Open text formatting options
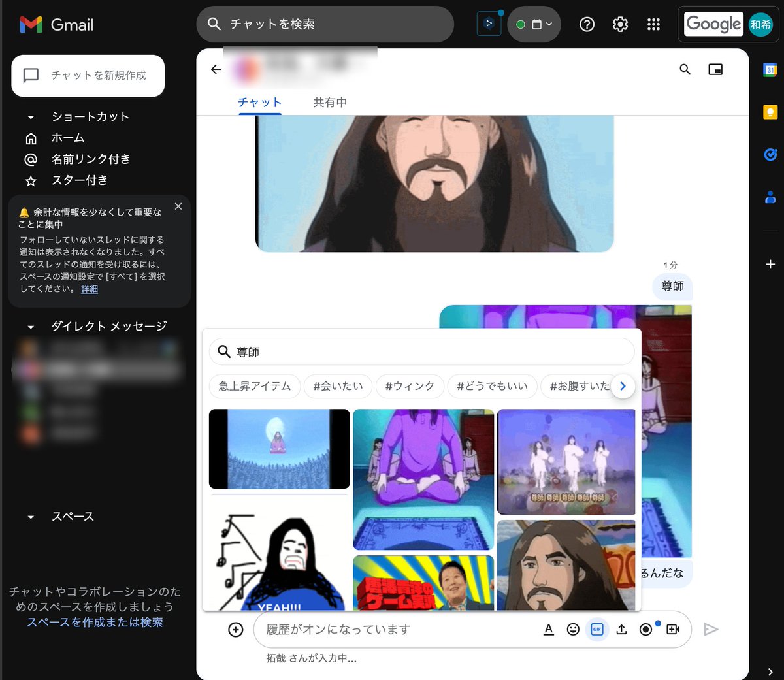Image resolution: width=784 pixels, height=680 pixels. coord(549,630)
